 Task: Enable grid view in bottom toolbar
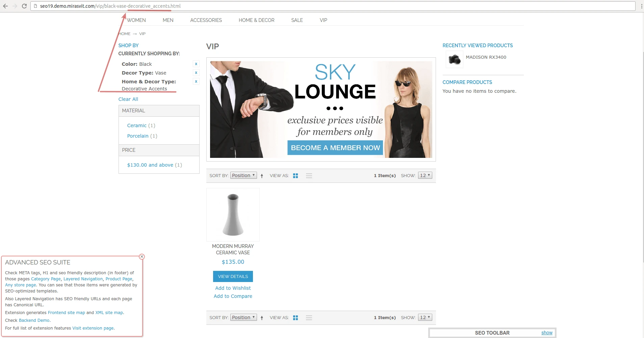[295, 317]
